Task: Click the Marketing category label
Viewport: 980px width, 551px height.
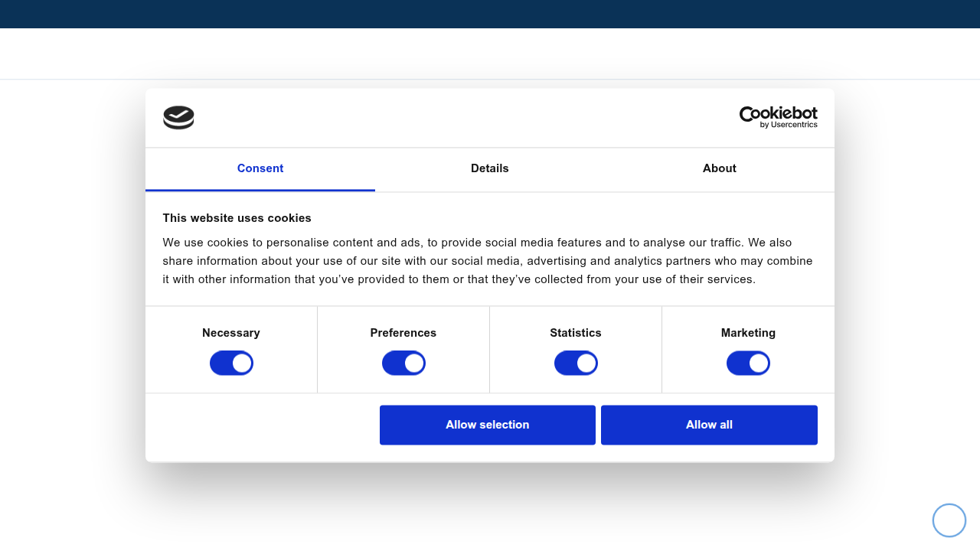Action: coord(748,333)
